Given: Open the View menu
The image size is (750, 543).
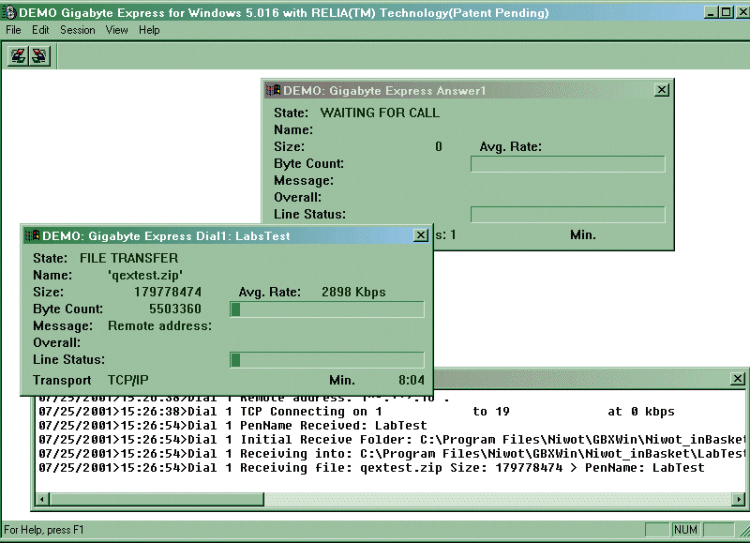Looking at the screenshot, I should coord(117,30).
